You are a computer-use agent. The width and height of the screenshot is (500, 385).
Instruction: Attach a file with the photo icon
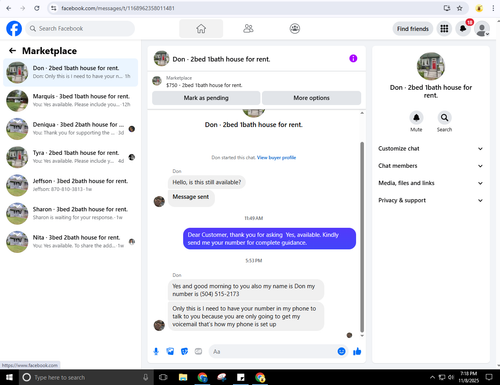click(x=170, y=351)
